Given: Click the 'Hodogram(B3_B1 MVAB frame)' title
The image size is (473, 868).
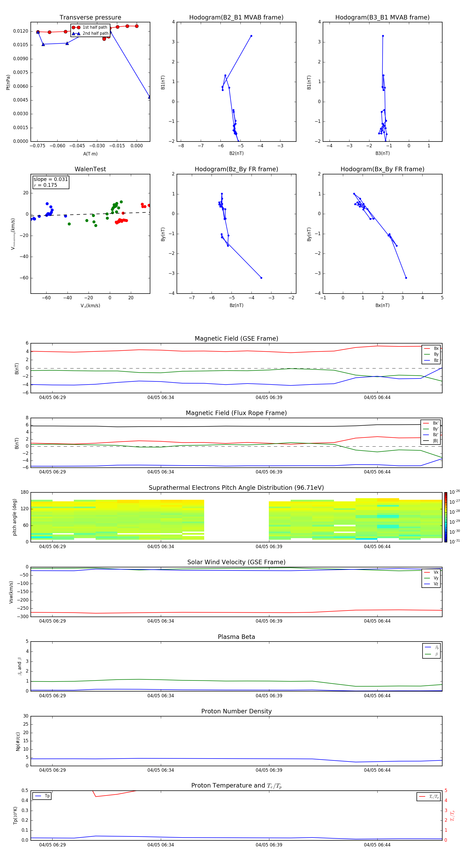Looking at the screenshot, I should coord(382,18).
